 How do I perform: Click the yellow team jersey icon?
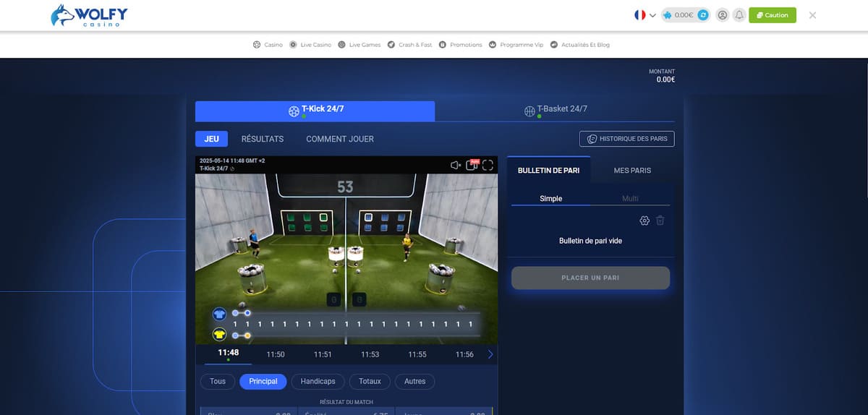point(219,335)
